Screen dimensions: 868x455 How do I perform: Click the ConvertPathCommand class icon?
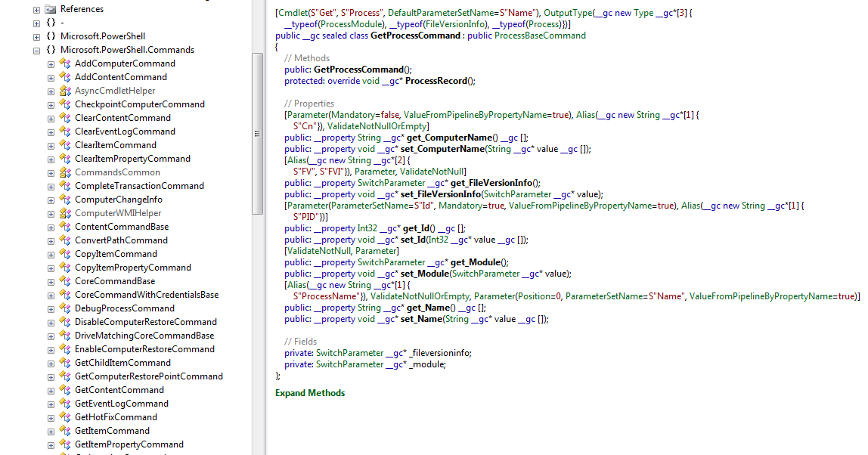tap(65, 240)
